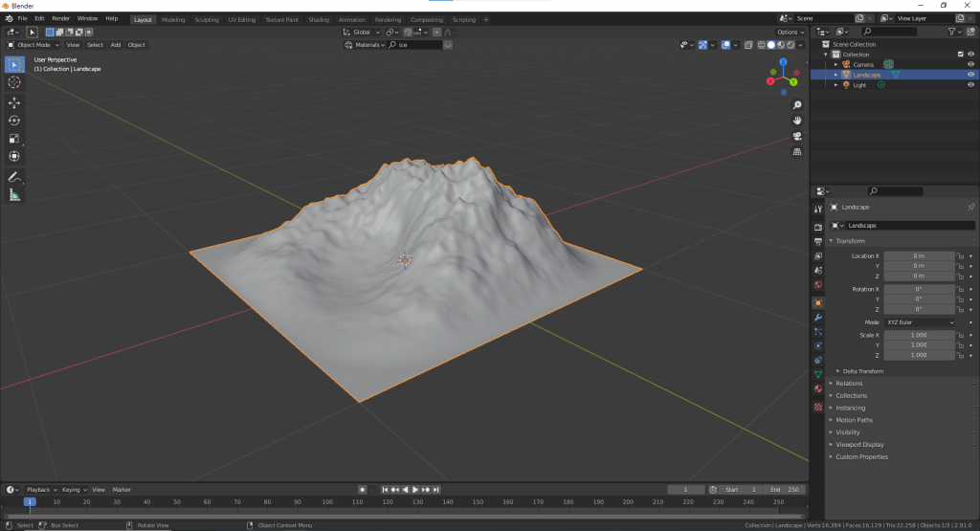Image resolution: width=980 pixels, height=531 pixels.
Task: Toggle Collection visibility eye
Action: (970, 55)
